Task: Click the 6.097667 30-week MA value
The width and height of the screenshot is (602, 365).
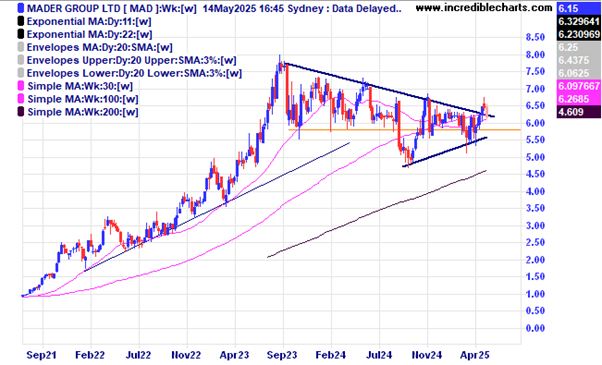Action: pyautogui.click(x=579, y=86)
